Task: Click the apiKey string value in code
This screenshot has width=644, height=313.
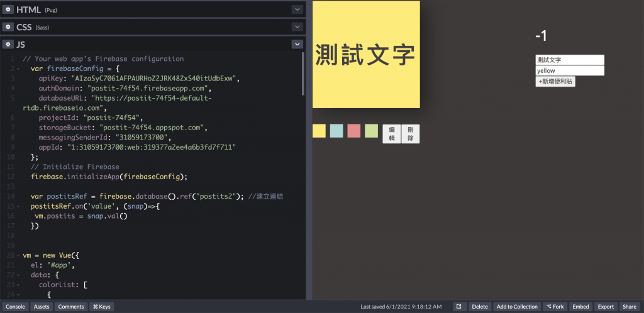Action: [x=155, y=79]
